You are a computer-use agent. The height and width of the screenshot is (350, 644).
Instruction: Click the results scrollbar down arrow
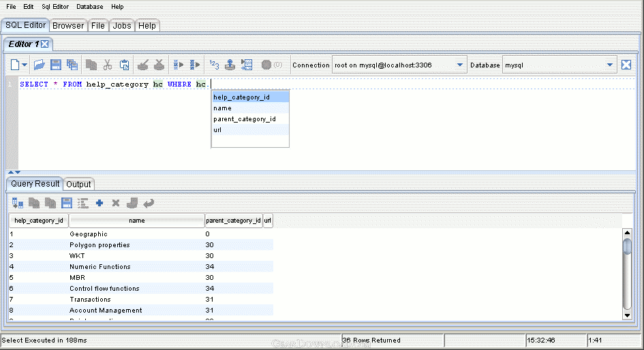pos(627,315)
